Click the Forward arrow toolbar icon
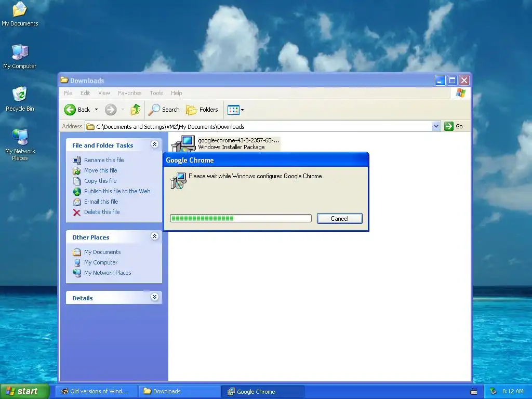Image resolution: width=532 pixels, height=399 pixels. tap(111, 110)
